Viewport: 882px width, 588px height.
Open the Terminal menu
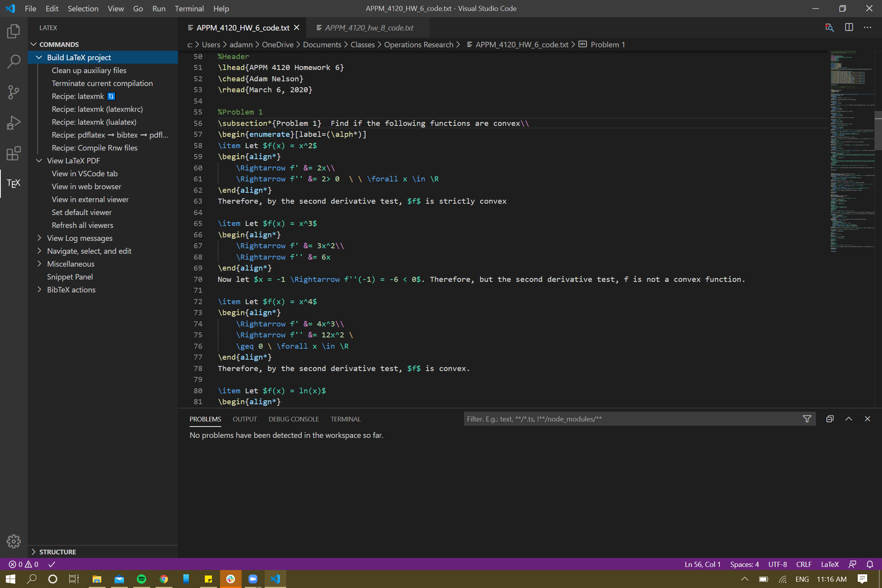click(189, 8)
